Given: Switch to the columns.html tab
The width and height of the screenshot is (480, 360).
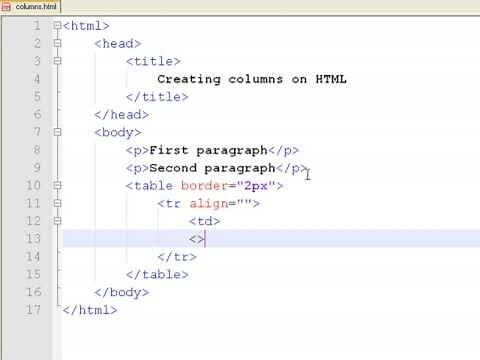Looking at the screenshot, I should (31, 7).
